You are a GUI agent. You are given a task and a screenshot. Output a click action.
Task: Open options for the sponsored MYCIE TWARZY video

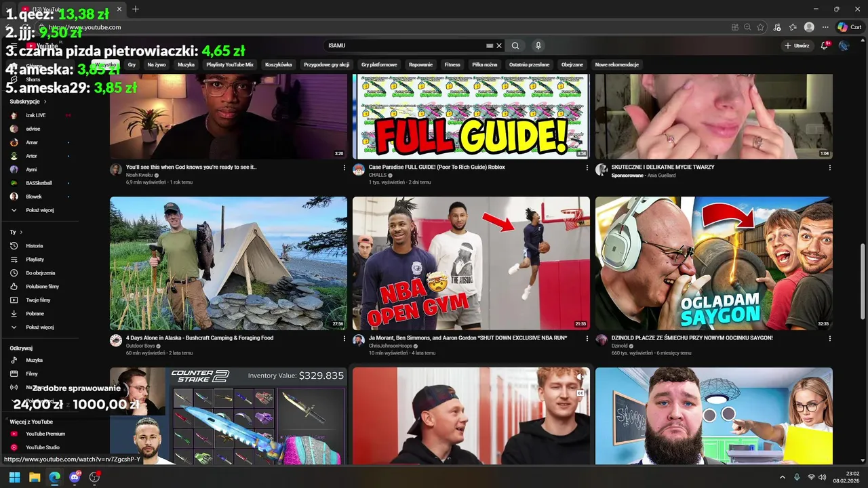coord(830,167)
